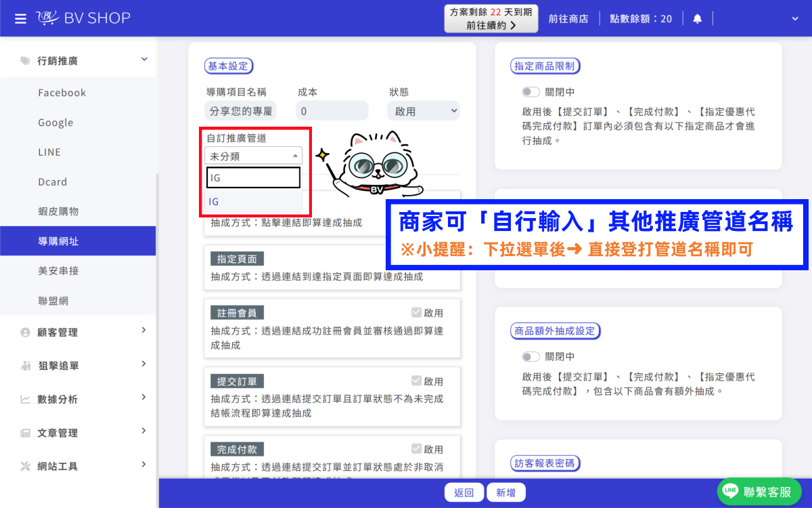Image resolution: width=812 pixels, height=508 pixels.
Task: Expand the 數據分析 chevron
Action: click(144, 398)
